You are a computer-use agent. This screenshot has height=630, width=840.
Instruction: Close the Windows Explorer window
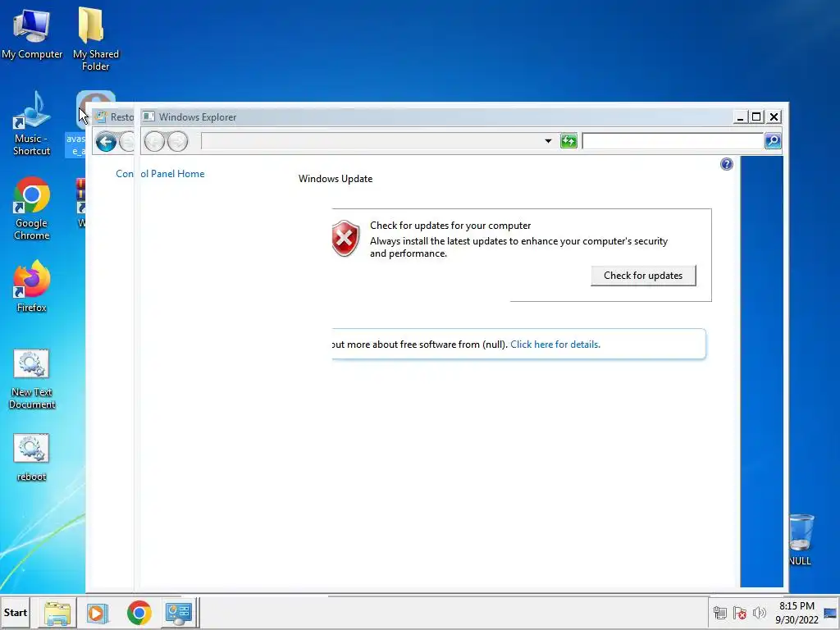(774, 116)
